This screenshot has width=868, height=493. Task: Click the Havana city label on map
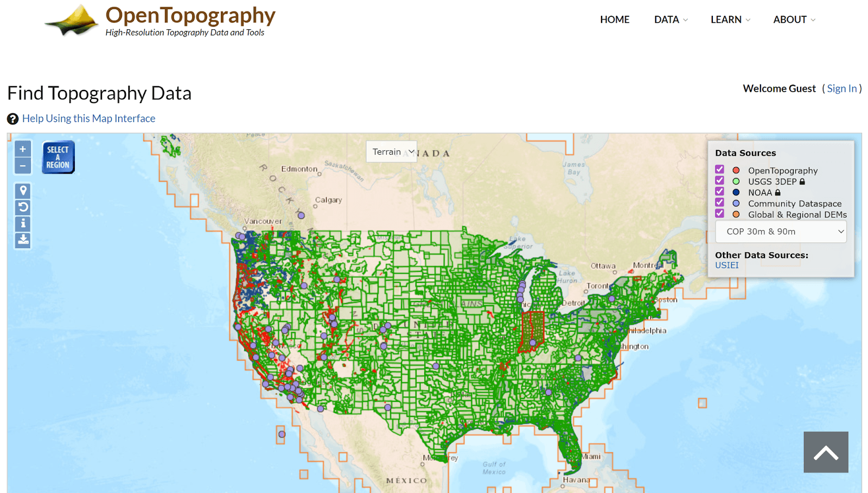click(x=576, y=480)
